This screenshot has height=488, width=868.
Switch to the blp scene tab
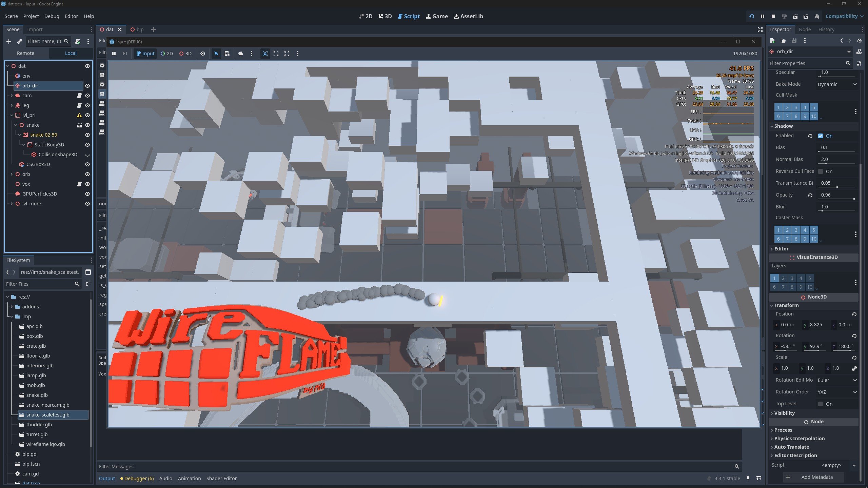(x=137, y=29)
